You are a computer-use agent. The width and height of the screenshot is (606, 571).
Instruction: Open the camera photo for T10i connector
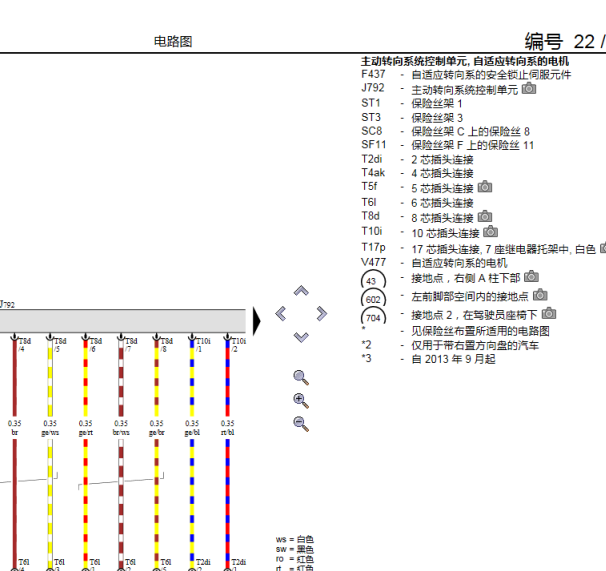tap(490, 232)
